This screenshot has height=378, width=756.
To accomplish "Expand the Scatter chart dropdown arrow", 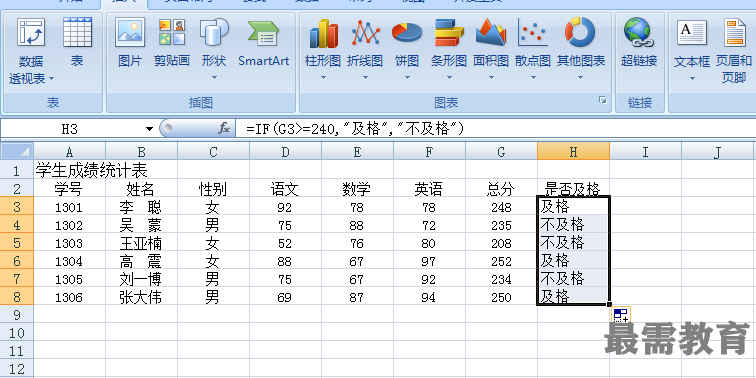I will (533, 78).
